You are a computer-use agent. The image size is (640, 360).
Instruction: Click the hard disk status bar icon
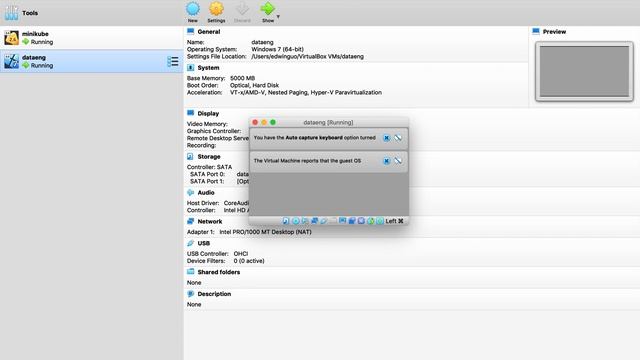point(286,221)
